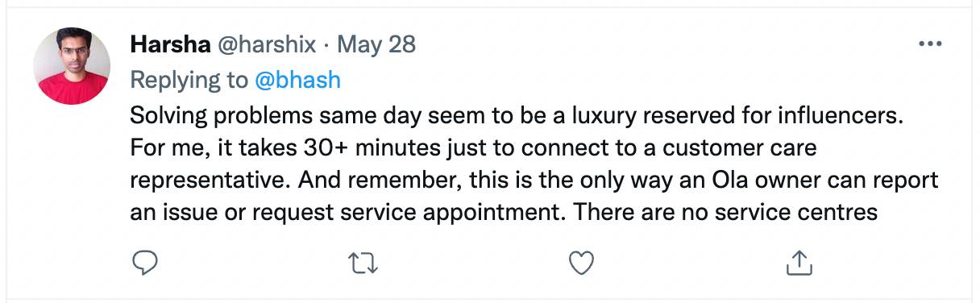Like the tweet with the heart icon
The height and width of the screenshot is (303, 980).
pyautogui.click(x=581, y=263)
